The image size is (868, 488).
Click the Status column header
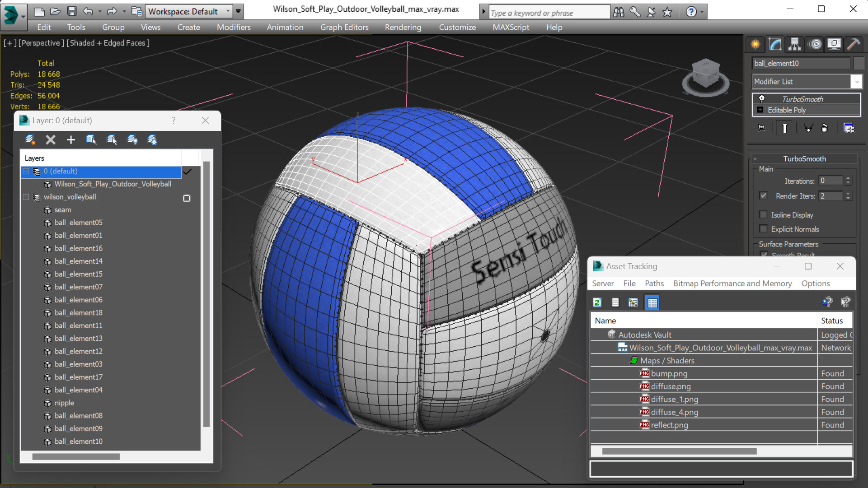coord(835,321)
